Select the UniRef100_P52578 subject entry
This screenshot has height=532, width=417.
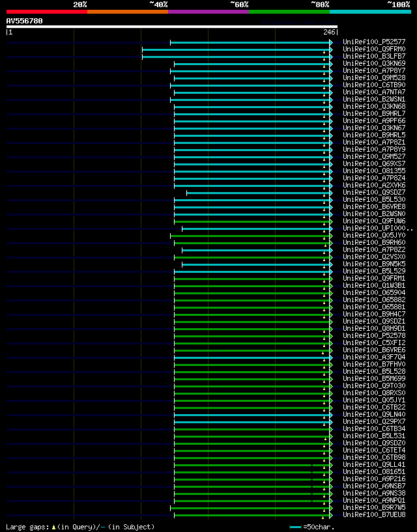[374, 335]
